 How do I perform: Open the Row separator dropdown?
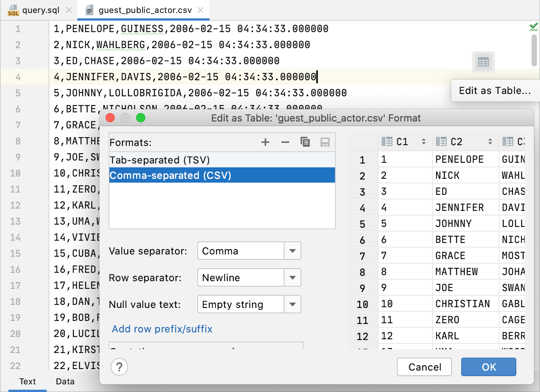pos(292,277)
